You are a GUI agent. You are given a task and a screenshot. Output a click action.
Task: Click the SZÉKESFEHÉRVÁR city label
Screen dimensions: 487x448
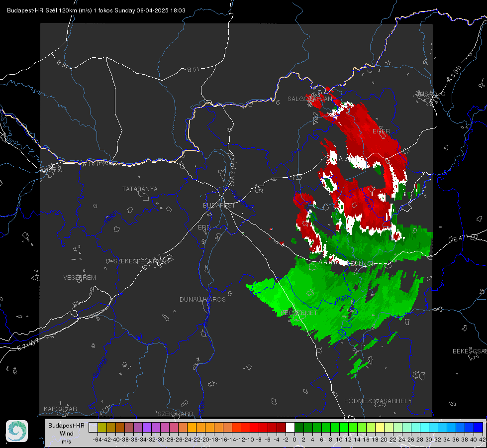[142, 261]
